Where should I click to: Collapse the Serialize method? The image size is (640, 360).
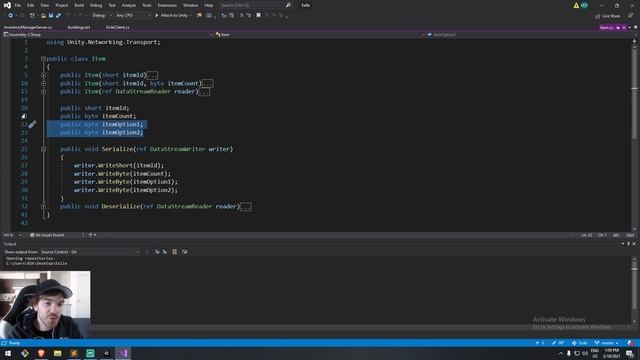tap(43, 149)
